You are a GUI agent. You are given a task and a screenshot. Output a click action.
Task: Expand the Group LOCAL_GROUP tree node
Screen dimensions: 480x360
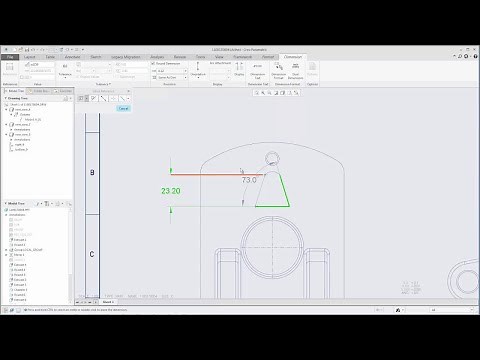6,250
